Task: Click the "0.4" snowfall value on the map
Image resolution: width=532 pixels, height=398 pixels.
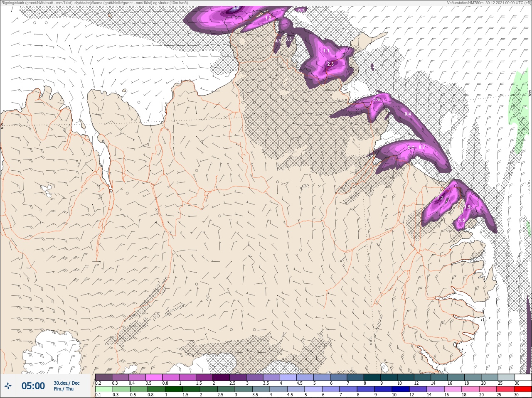Action: pyautogui.click(x=408, y=114)
